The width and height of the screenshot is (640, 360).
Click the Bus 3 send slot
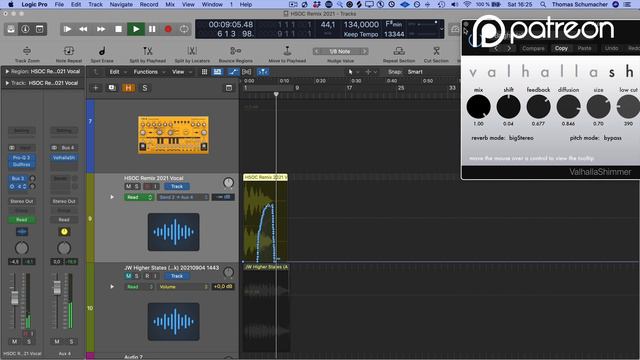[18, 178]
